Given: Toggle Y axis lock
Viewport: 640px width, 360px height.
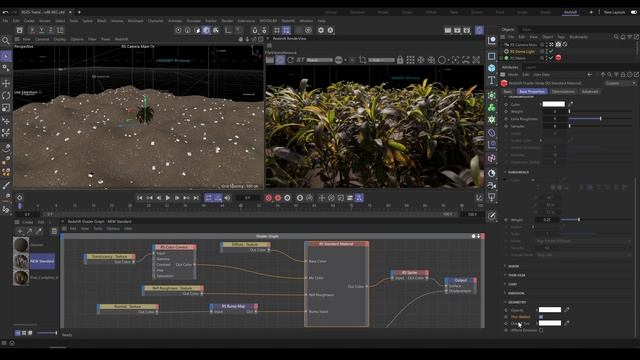Looking at the screenshot, I should (42, 30).
